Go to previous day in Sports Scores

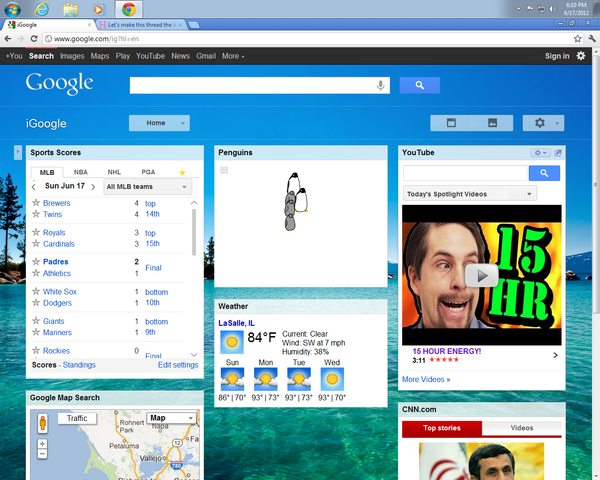coord(34,187)
